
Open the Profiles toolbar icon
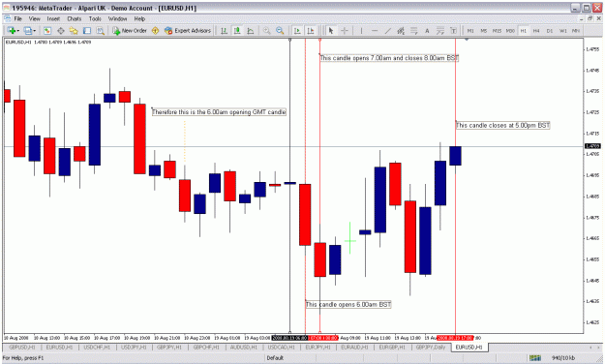28,30
